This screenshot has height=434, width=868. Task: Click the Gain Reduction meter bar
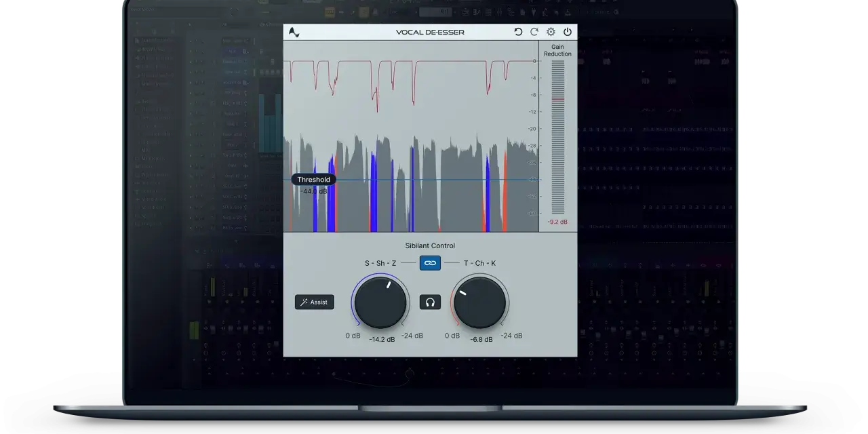point(557,137)
